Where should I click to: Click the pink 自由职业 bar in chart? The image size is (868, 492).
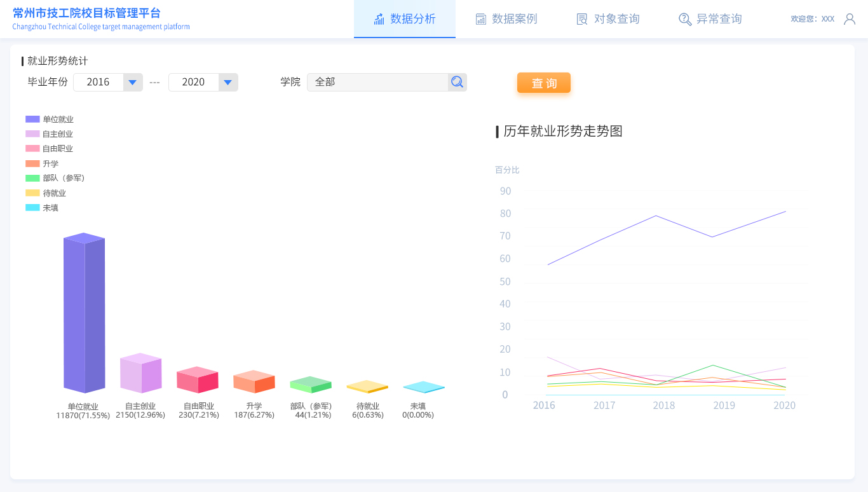click(x=198, y=381)
